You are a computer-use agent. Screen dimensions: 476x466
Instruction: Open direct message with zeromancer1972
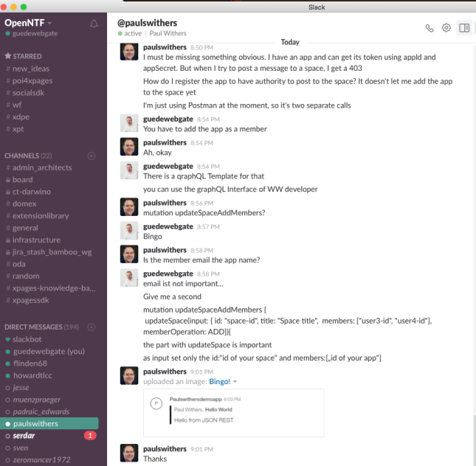[38, 459]
